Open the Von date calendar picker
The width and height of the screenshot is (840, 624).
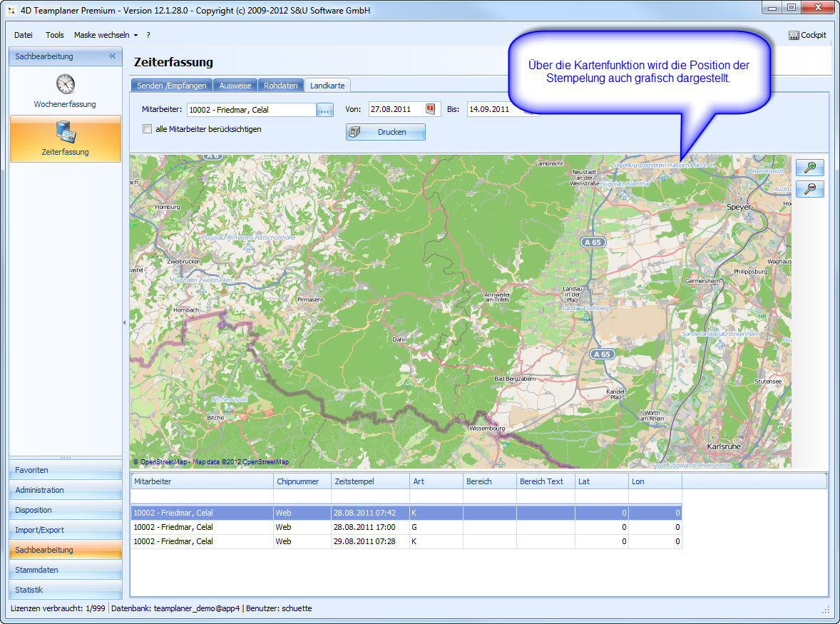coord(431,109)
